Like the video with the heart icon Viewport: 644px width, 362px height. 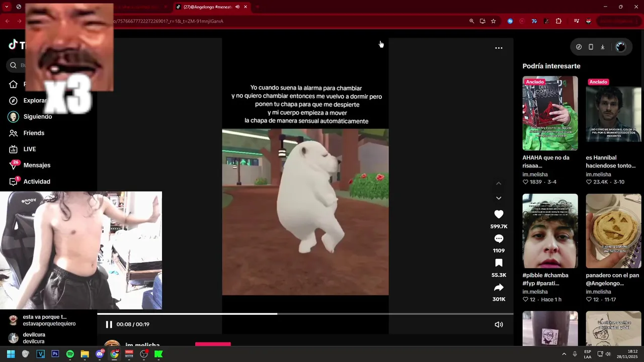point(499,214)
